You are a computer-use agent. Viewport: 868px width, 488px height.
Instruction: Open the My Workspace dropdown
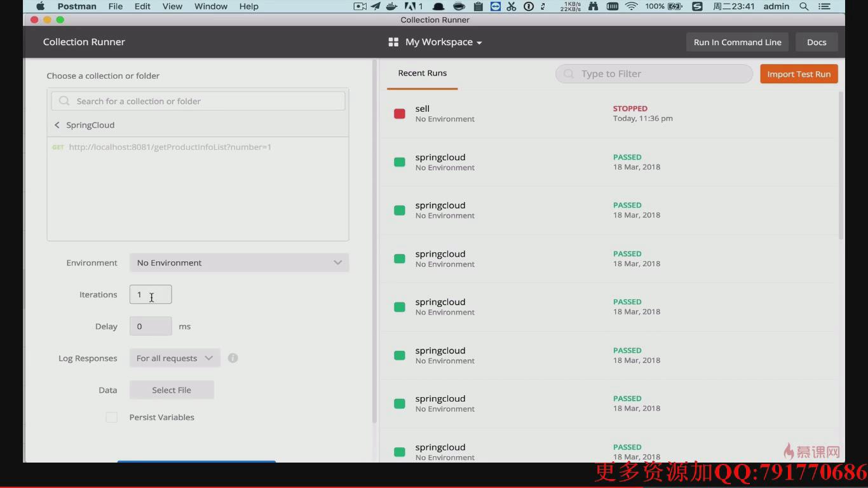(444, 42)
